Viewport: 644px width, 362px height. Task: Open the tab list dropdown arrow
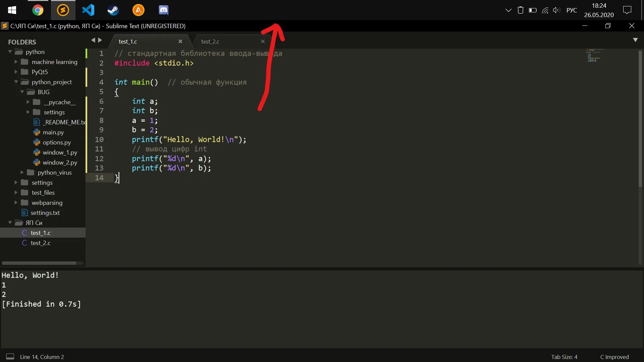click(x=635, y=40)
